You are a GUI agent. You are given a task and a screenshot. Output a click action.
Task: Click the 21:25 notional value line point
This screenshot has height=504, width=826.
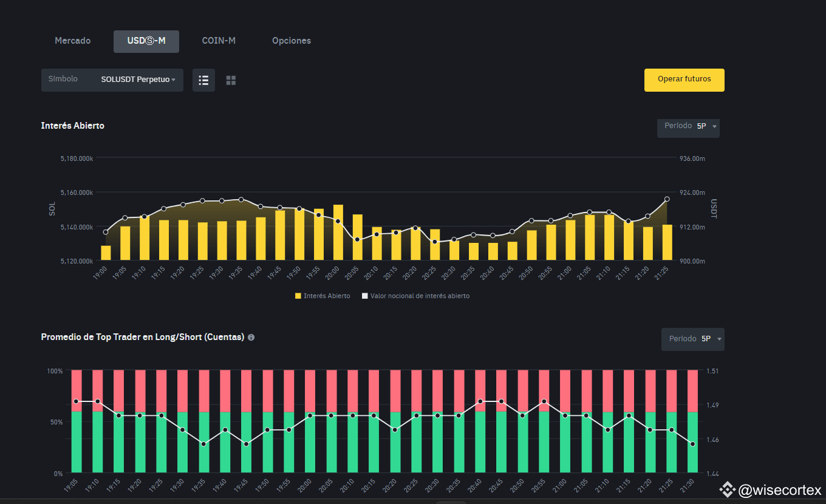coord(667,199)
